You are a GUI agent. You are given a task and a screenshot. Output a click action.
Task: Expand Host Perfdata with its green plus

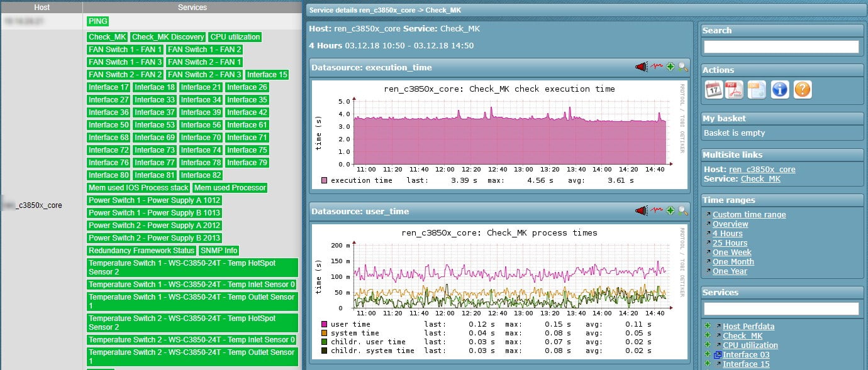click(708, 326)
